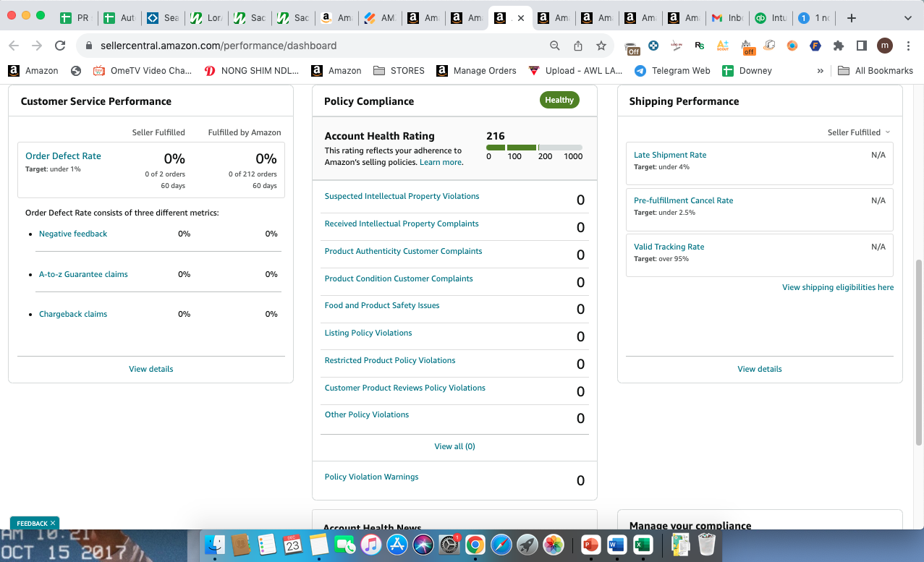Viewport: 924px width, 562px height.
Task: Launch Finder from the Dock
Action: click(x=214, y=545)
